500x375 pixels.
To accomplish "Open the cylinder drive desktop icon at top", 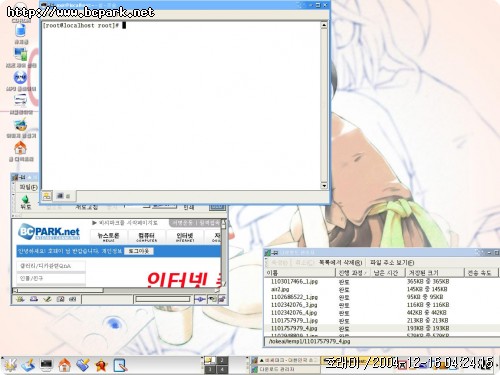I will [21, 31].
